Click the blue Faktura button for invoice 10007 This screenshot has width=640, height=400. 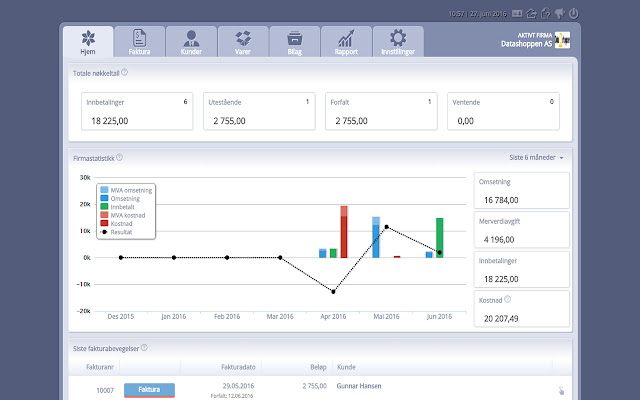pos(149,389)
